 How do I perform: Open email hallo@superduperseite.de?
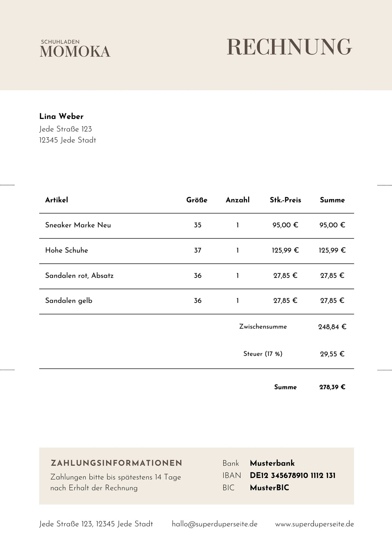pyautogui.click(x=215, y=524)
